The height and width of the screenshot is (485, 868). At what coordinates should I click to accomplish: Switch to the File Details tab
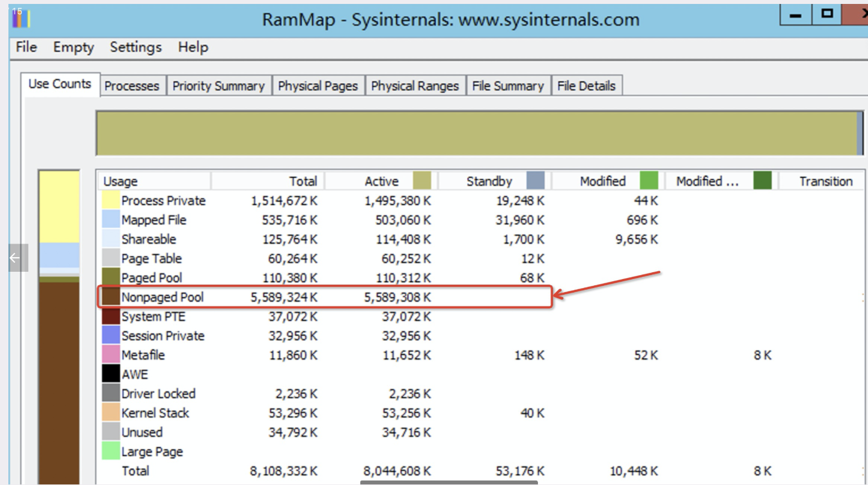[x=586, y=86]
